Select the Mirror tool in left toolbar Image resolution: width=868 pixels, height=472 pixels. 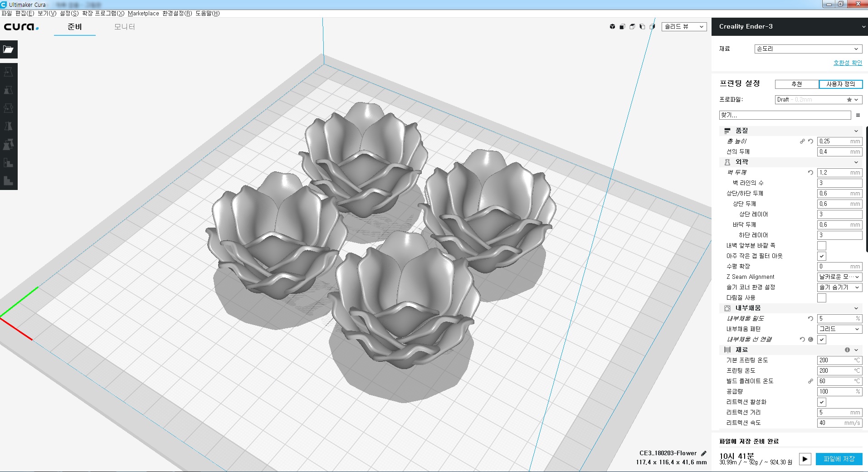click(9, 126)
